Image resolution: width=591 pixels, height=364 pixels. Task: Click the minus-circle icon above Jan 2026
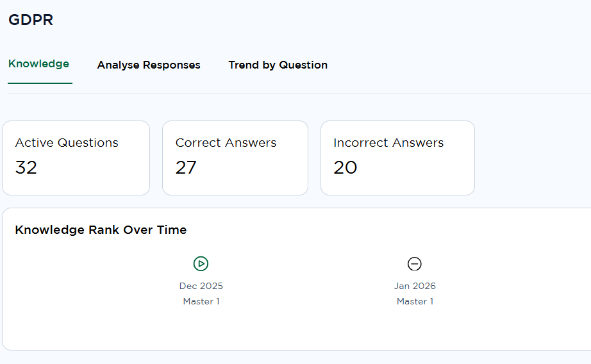(x=415, y=263)
